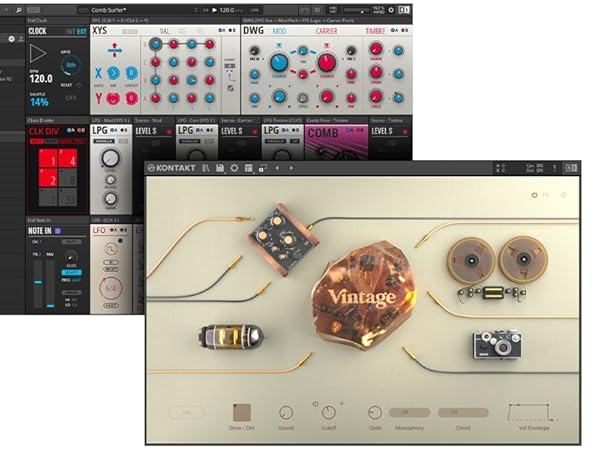Click the Shuffle 14% value
This screenshot has height=450, width=600.
[x=39, y=102]
